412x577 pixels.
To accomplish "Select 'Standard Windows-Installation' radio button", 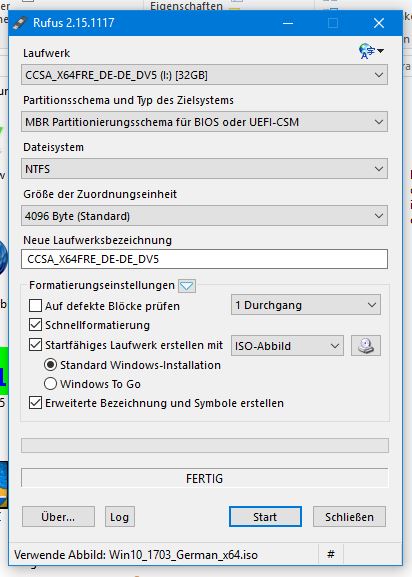I will [50, 365].
